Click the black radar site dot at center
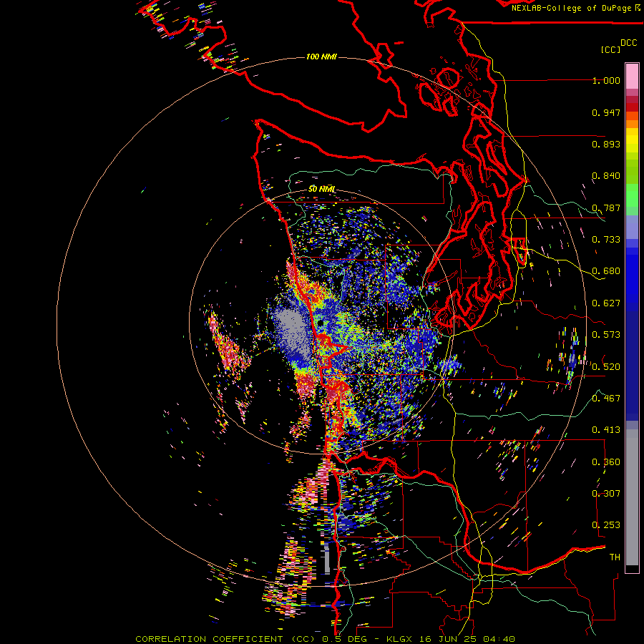Screen dimensions: 644x644 tap(320, 323)
